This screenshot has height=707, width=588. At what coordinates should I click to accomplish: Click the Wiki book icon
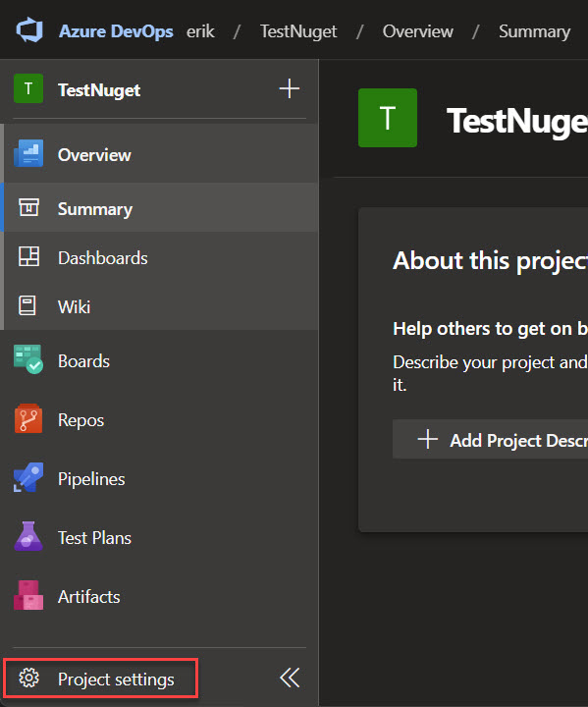pyautogui.click(x=27, y=305)
